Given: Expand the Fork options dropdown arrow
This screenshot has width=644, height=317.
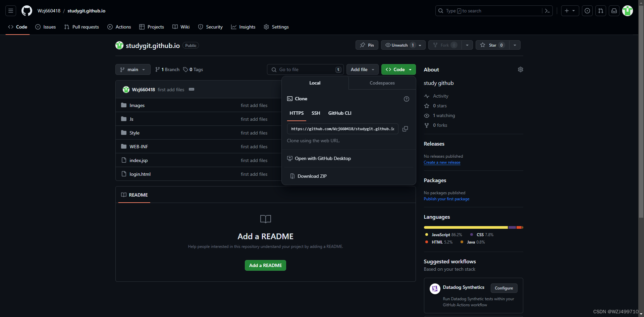Looking at the screenshot, I should coord(467,45).
